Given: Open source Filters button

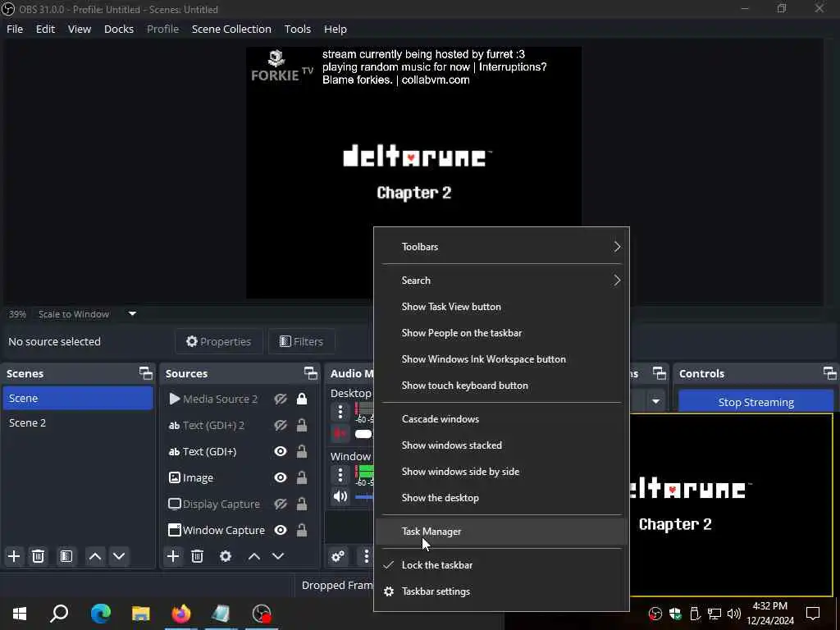Looking at the screenshot, I should click(302, 341).
